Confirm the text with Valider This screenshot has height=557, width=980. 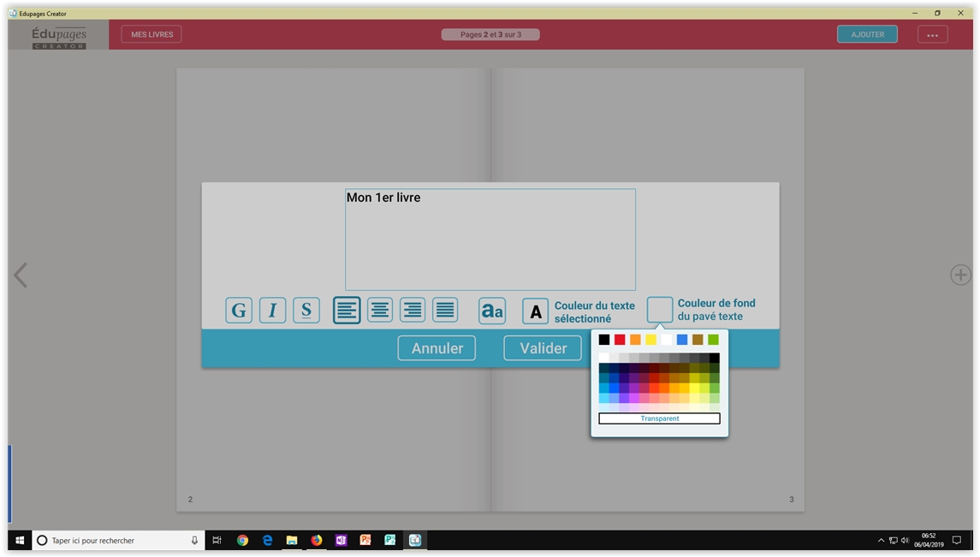pos(543,348)
